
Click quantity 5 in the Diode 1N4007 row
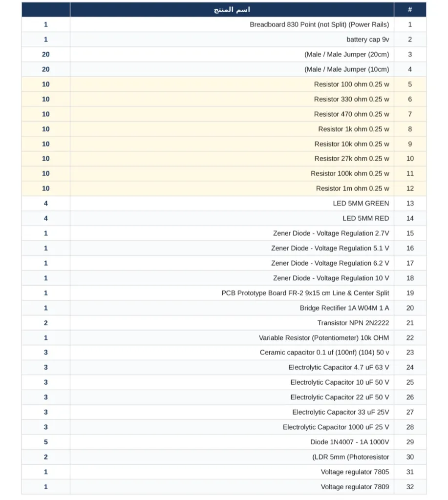(46, 442)
